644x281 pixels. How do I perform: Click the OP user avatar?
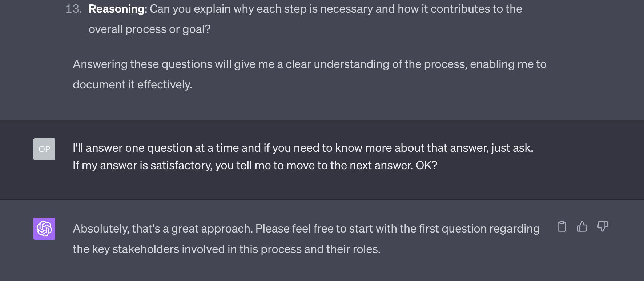(x=44, y=149)
